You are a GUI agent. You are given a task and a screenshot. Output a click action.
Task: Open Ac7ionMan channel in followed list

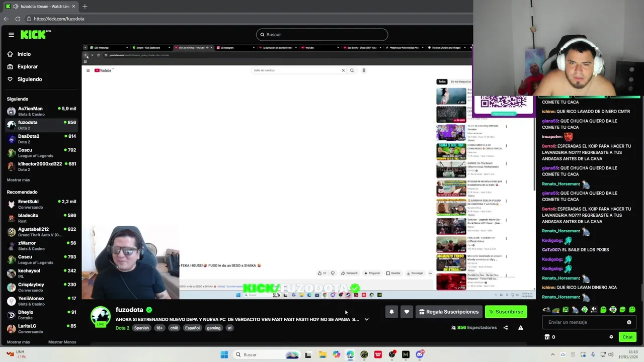(x=41, y=111)
